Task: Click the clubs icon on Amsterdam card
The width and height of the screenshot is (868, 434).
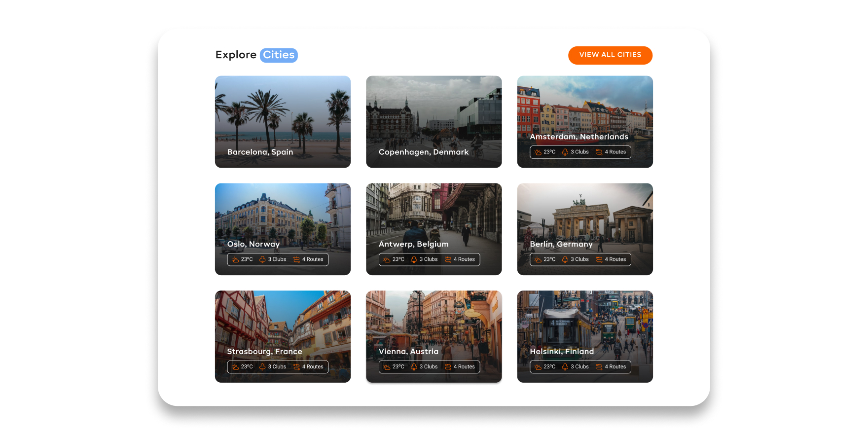Action: [565, 152]
